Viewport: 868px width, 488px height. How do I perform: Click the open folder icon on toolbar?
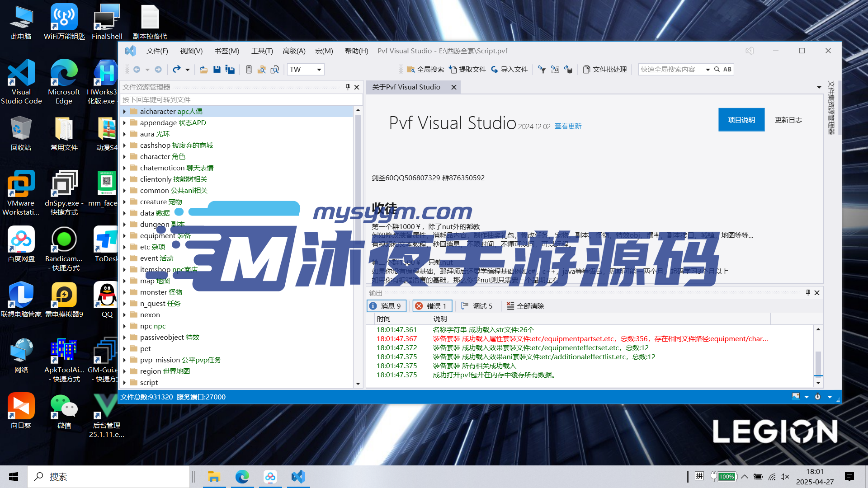203,69
